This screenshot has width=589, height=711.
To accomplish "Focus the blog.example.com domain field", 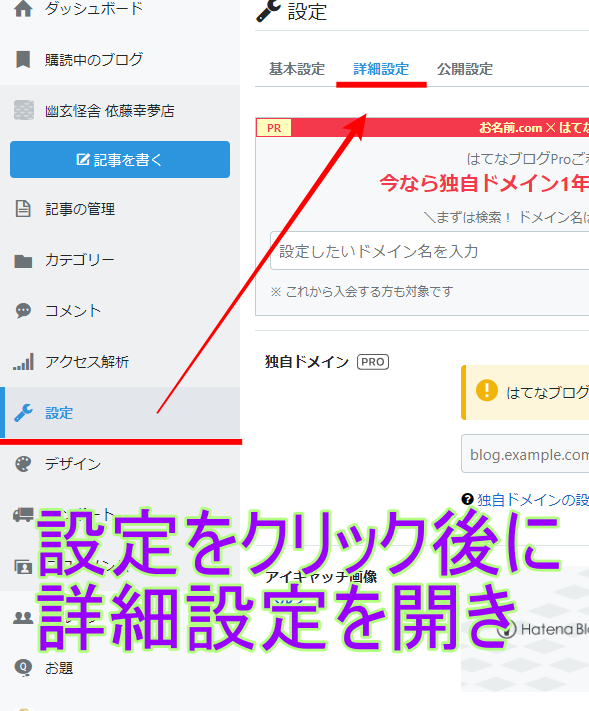I will (525, 454).
